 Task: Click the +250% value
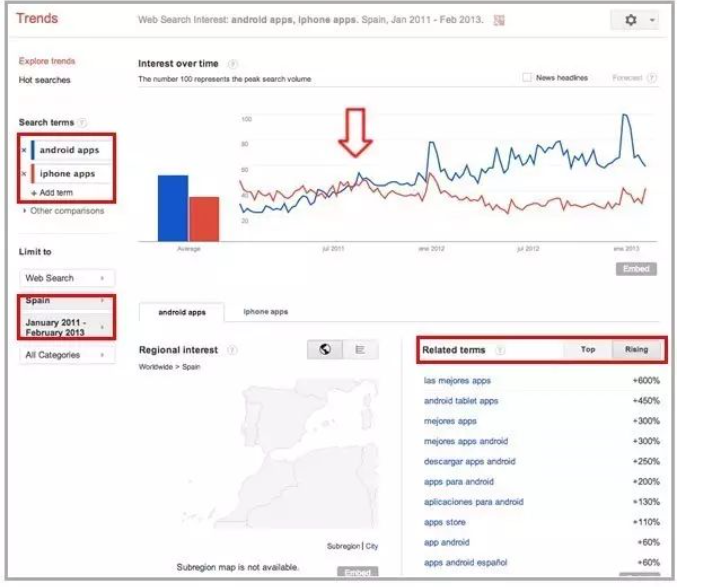[x=646, y=462]
